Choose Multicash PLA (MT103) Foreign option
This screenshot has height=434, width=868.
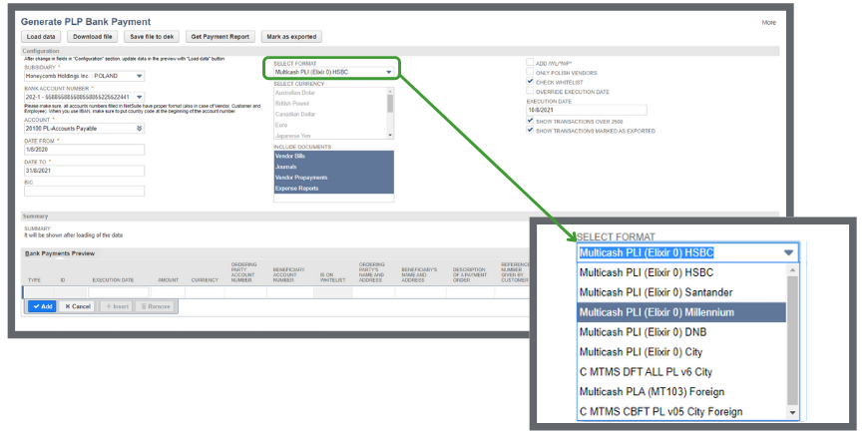pos(681,392)
